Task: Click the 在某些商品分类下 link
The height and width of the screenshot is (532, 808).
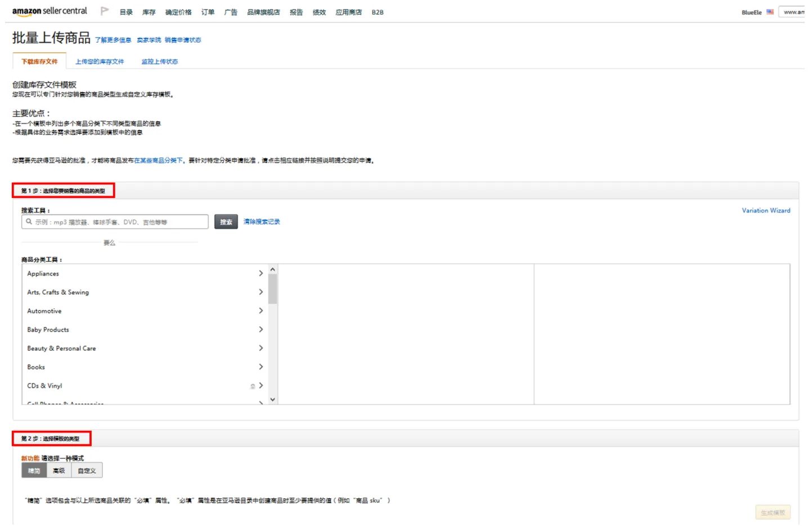Action: 159,160
